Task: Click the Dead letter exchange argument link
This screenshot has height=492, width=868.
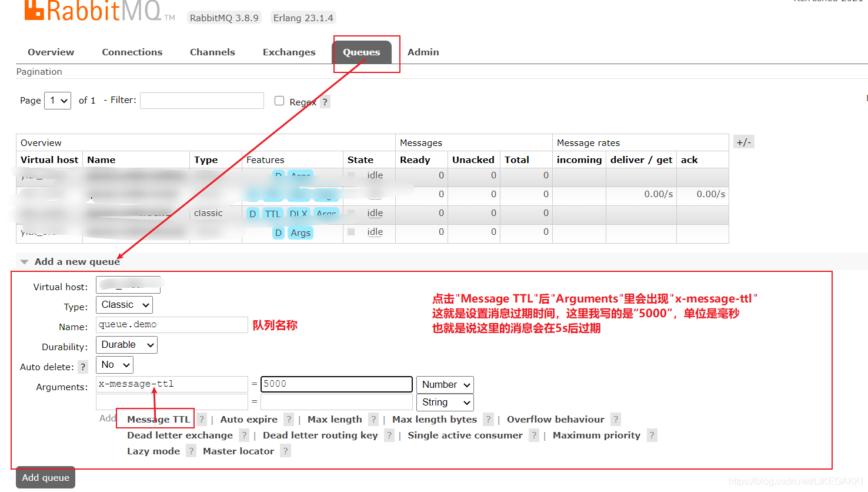Action: click(x=180, y=435)
